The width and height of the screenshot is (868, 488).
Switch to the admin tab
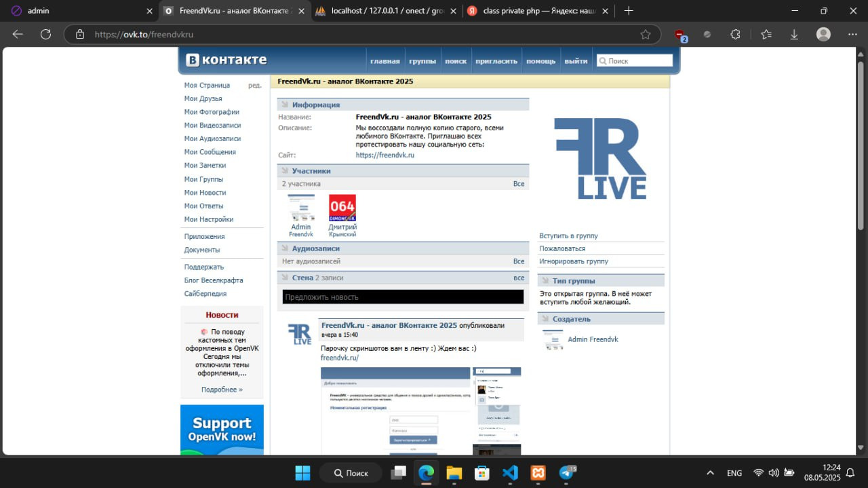tap(80, 11)
